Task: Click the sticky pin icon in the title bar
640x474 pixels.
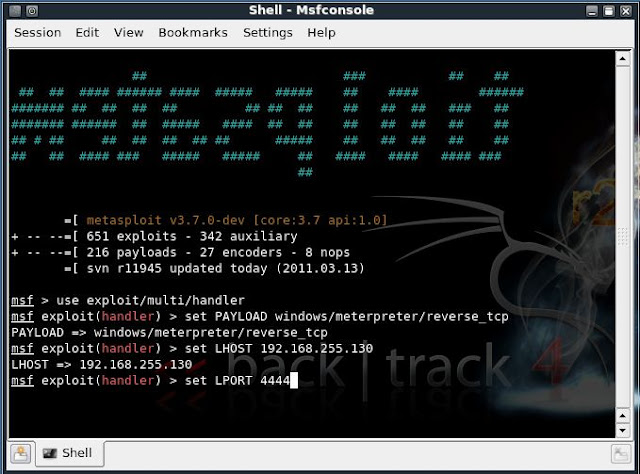Action: tap(32, 11)
